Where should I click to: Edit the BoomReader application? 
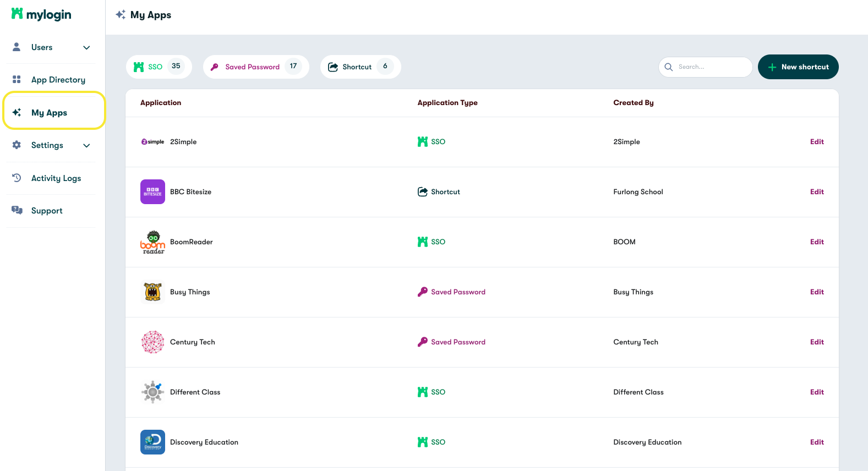(x=817, y=242)
